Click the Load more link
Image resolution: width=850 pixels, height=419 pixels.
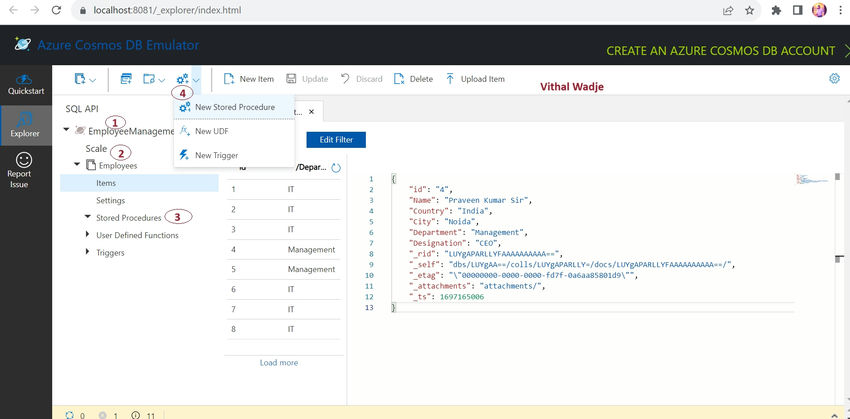(279, 363)
